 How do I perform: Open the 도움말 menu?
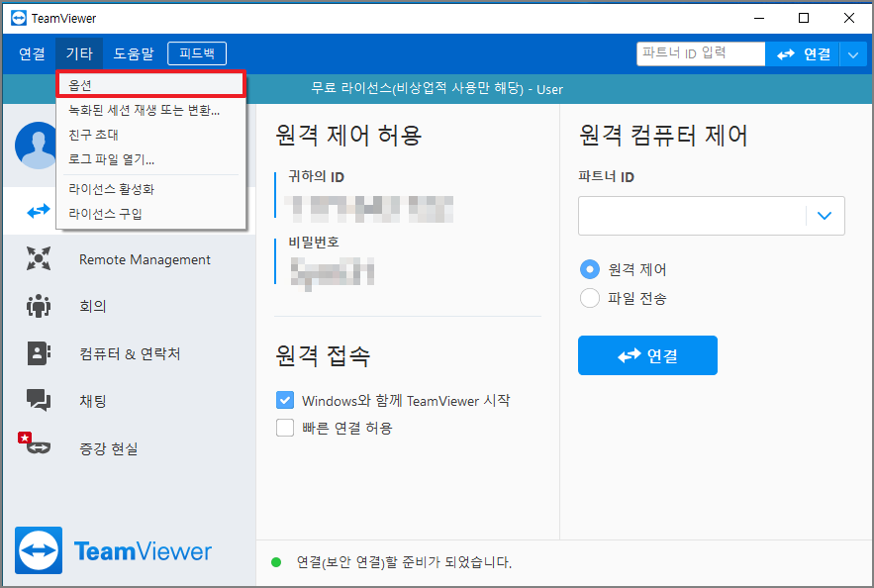[x=134, y=53]
